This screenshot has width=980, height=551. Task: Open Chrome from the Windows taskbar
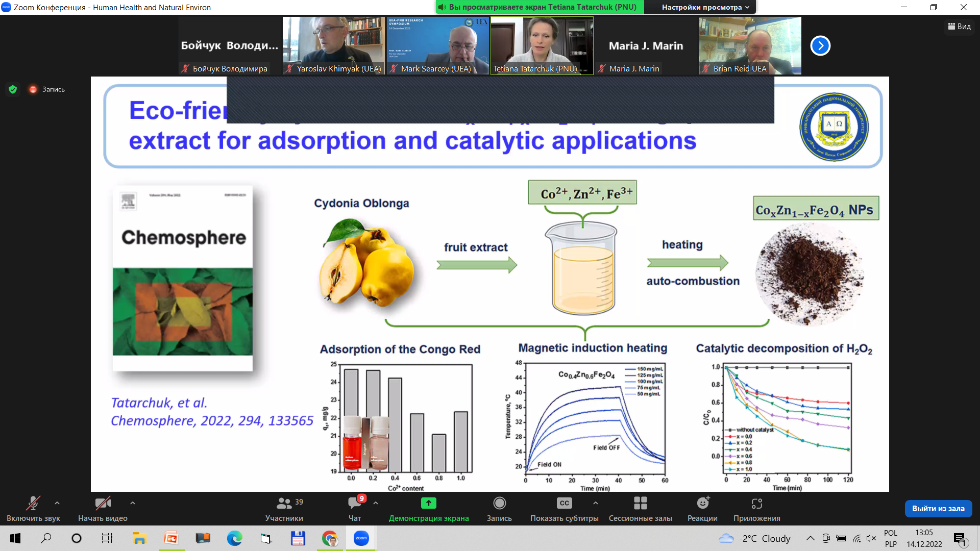point(330,538)
